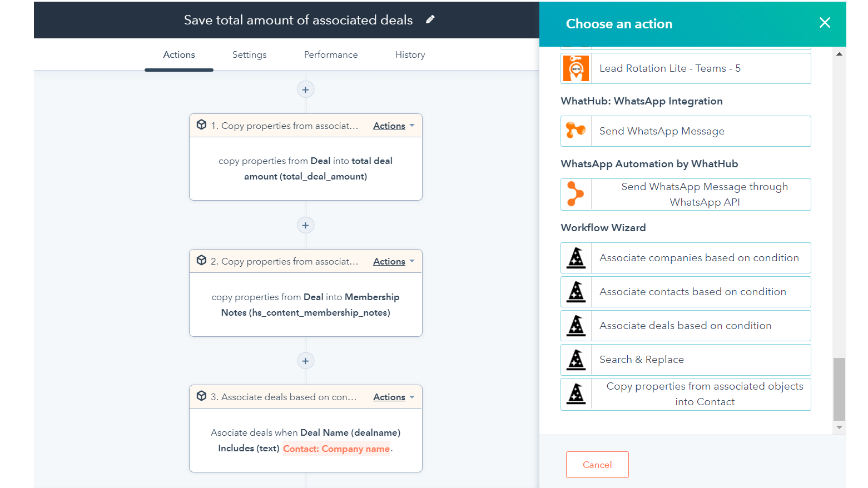
Task: Switch to the Settings tab
Action: pyautogui.click(x=249, y=54)
